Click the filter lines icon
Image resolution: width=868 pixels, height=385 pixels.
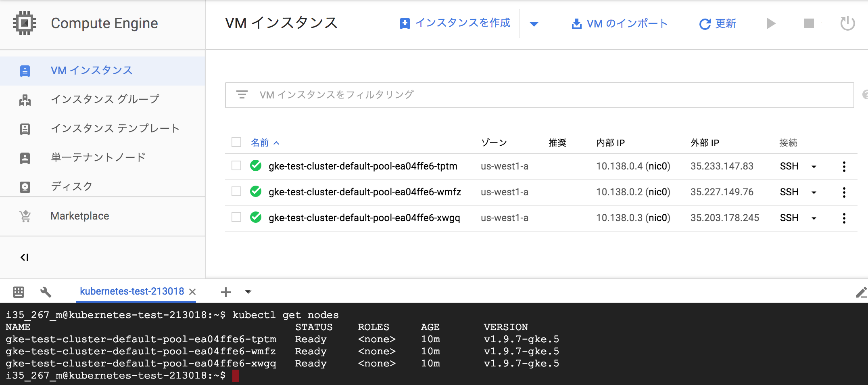(242, 95)
